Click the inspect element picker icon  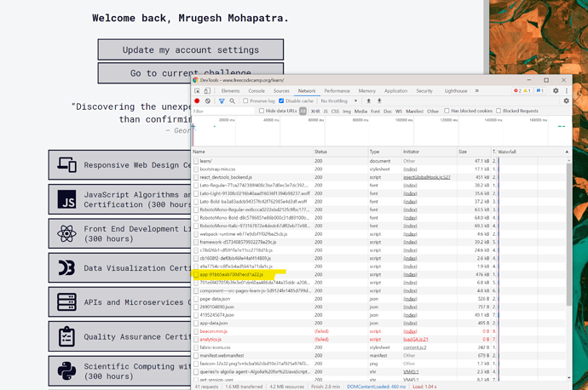point(197,91)
